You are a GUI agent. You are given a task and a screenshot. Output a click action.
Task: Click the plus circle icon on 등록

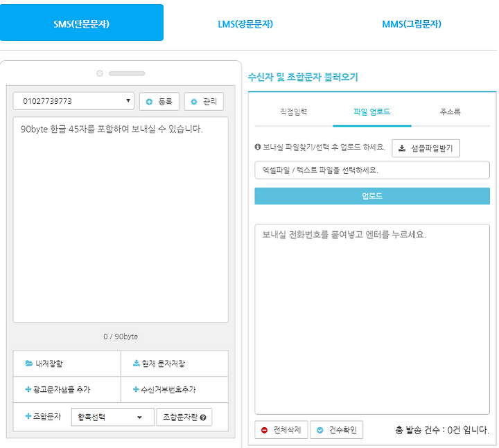click(x=149, y=102)
